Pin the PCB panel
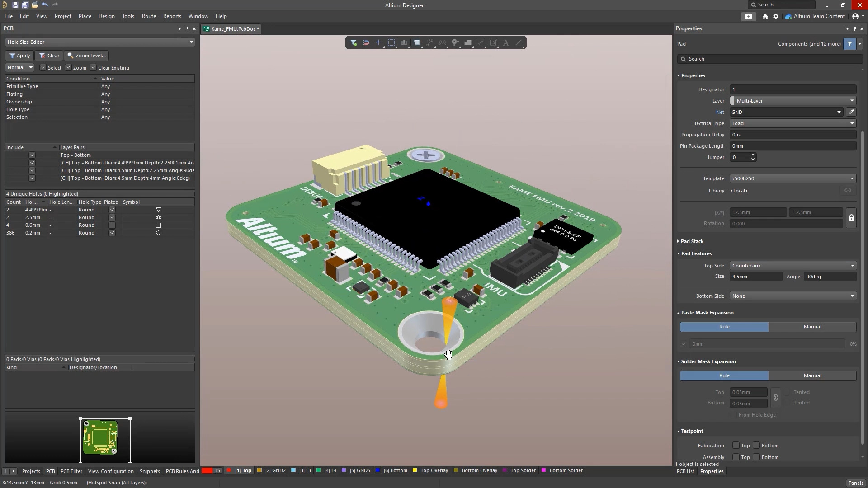The image size is (868, 488). [187, 28]
